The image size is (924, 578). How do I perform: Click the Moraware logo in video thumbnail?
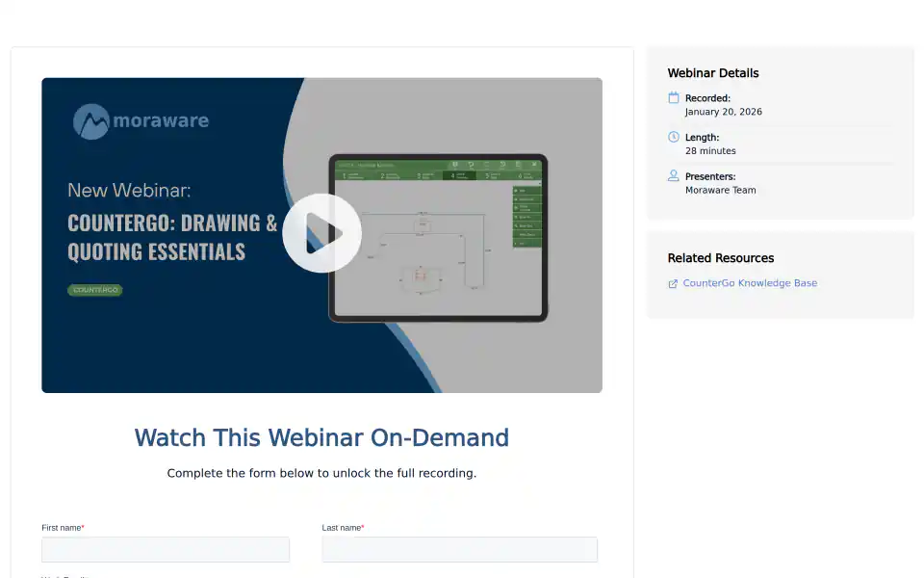pyautogui.click(x=141, y=121)
